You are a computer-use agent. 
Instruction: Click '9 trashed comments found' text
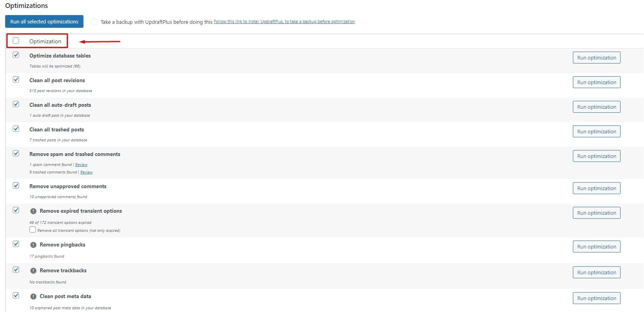(53, 172)
